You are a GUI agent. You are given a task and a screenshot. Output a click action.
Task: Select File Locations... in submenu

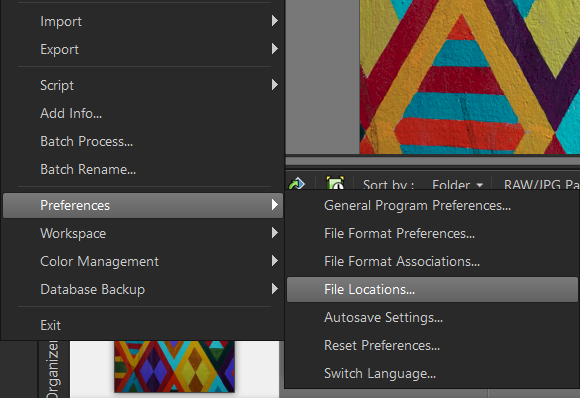pos(432,289)
